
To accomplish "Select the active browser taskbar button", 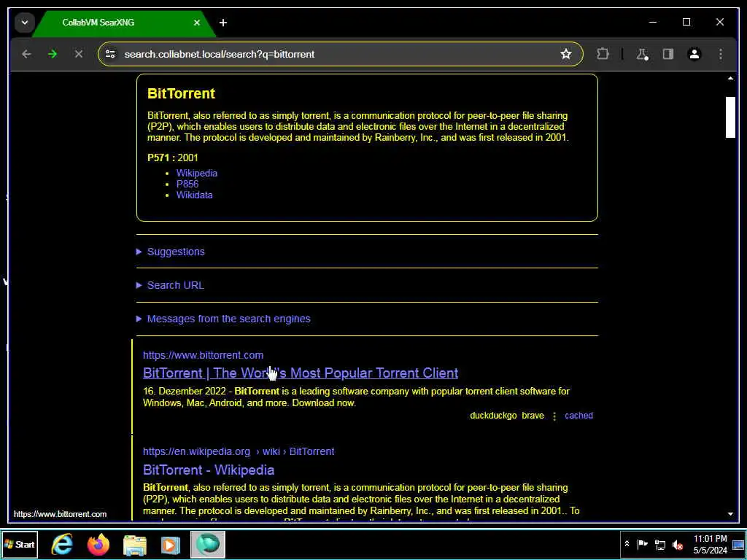I will tap(208, 544).
